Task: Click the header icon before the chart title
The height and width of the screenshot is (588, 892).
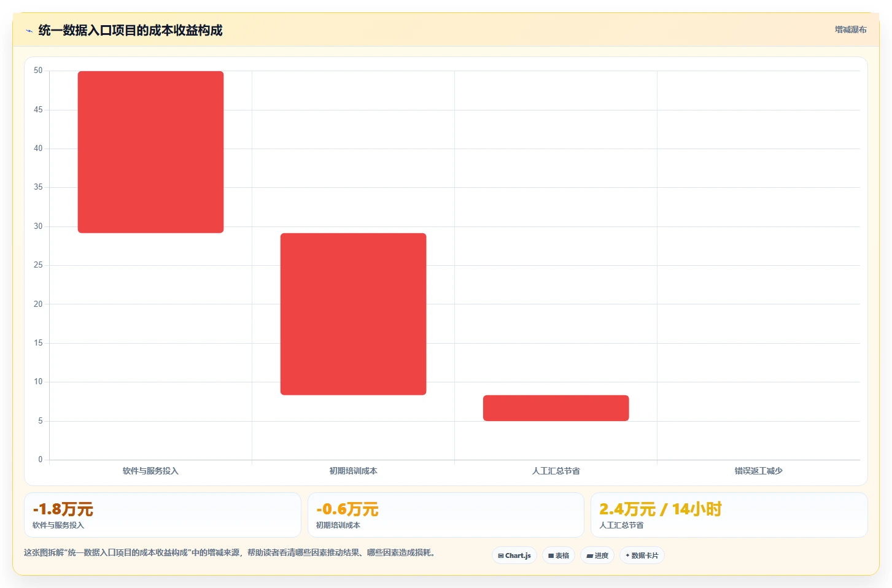Action: coord(29,31)
